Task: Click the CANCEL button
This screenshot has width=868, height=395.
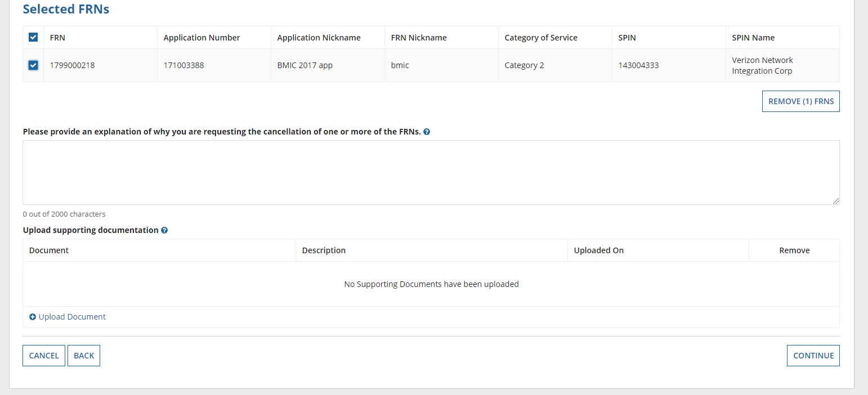Action: (44, 356)
